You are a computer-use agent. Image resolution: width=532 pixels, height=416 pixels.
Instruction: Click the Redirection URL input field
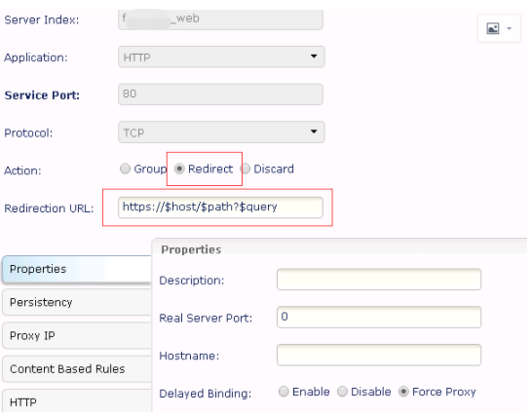220,207
